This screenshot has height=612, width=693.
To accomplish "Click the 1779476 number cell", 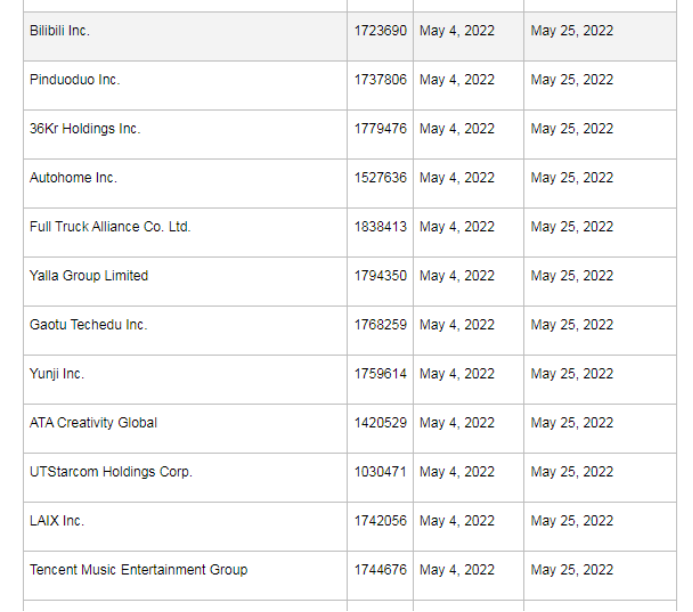I will (x=380, y=129).
